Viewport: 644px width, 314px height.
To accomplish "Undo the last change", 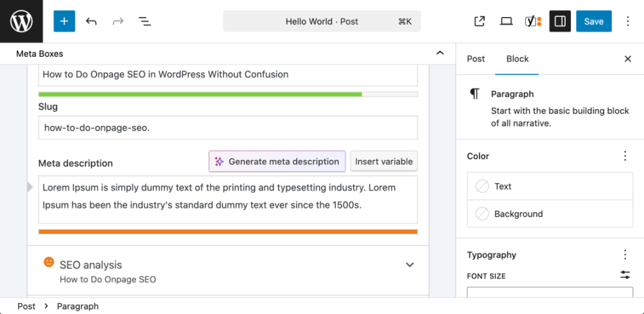I will [x=91, y=22].
